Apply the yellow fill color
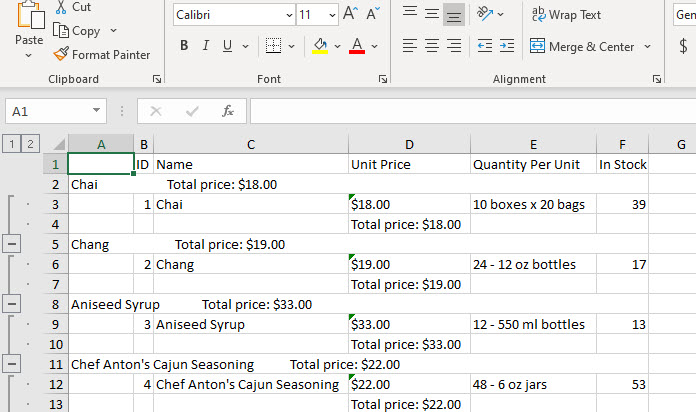 tap(320, 46)
